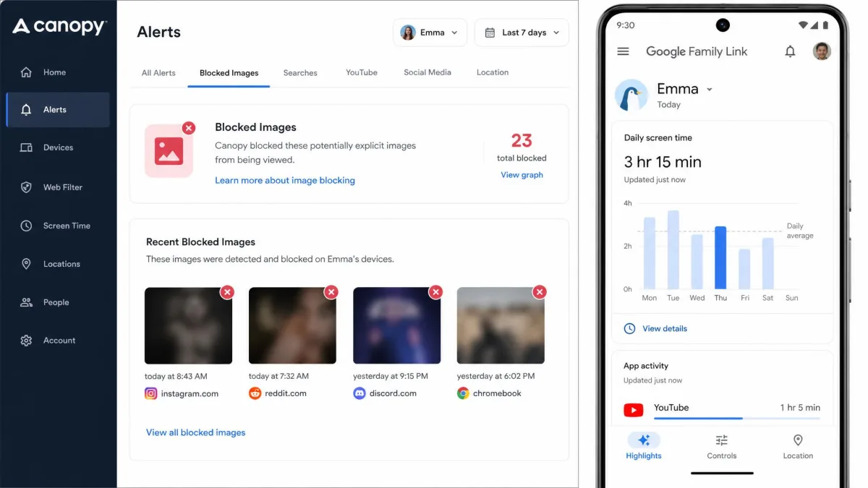Click the calendar icon in date selector
Screen dimensions: 868x488
(x=490, y=33)
